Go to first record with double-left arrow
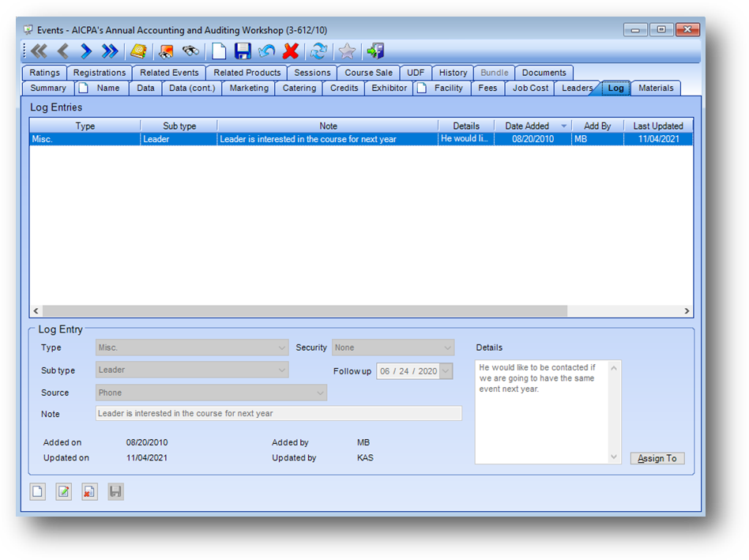Image resolution: width=749 pixels, height=560 pixels. tap(40, 51)
